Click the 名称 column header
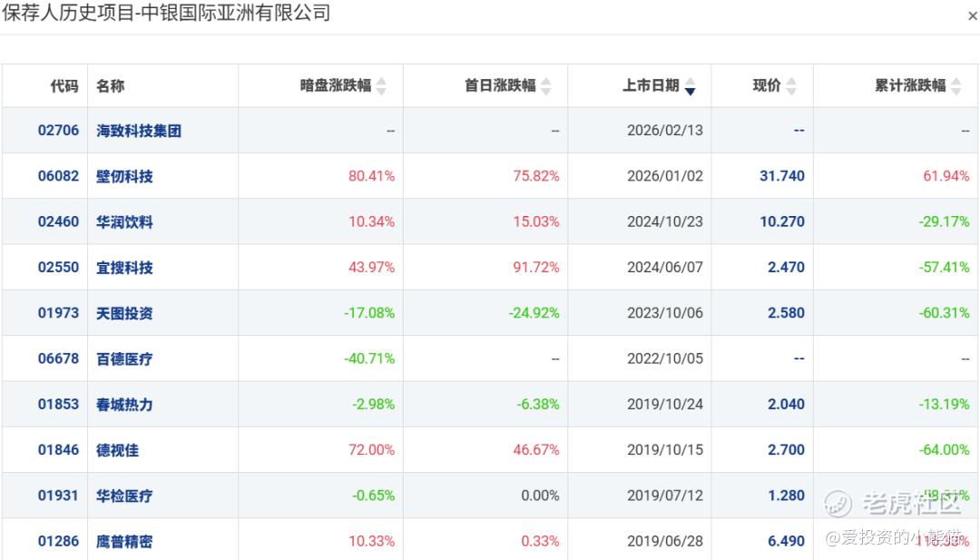Screen dimensions: 980x560 (x=111, y=85)
